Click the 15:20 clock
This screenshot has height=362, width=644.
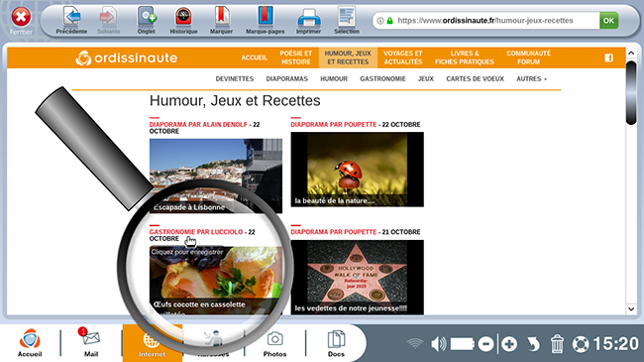point(615,344)
